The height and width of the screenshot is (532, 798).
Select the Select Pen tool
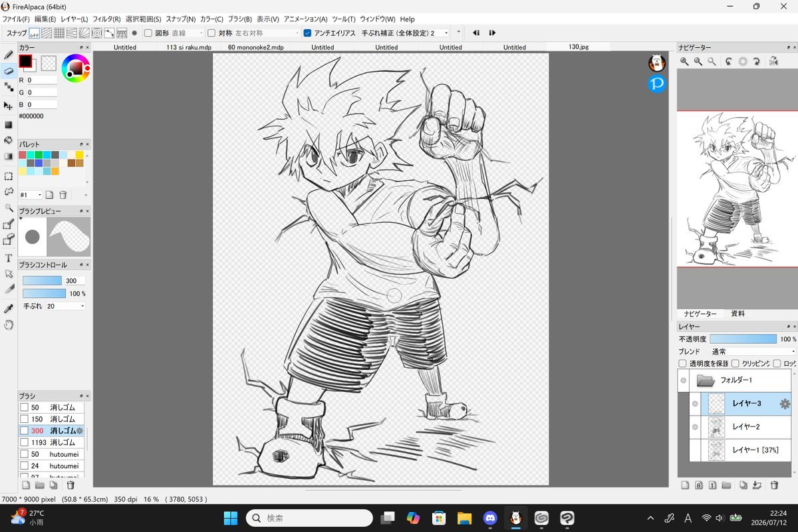(x=9, y=224)
